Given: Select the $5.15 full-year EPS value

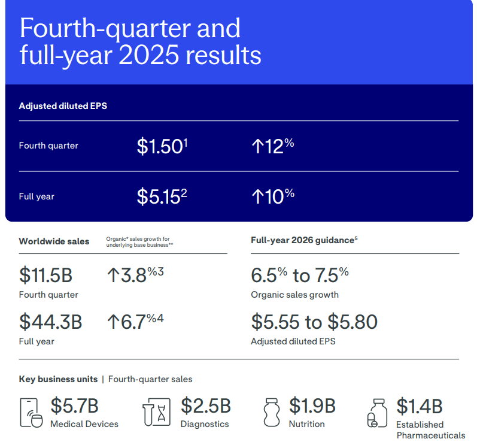Looking at the screenshot, I should click(x=159, y=196).
